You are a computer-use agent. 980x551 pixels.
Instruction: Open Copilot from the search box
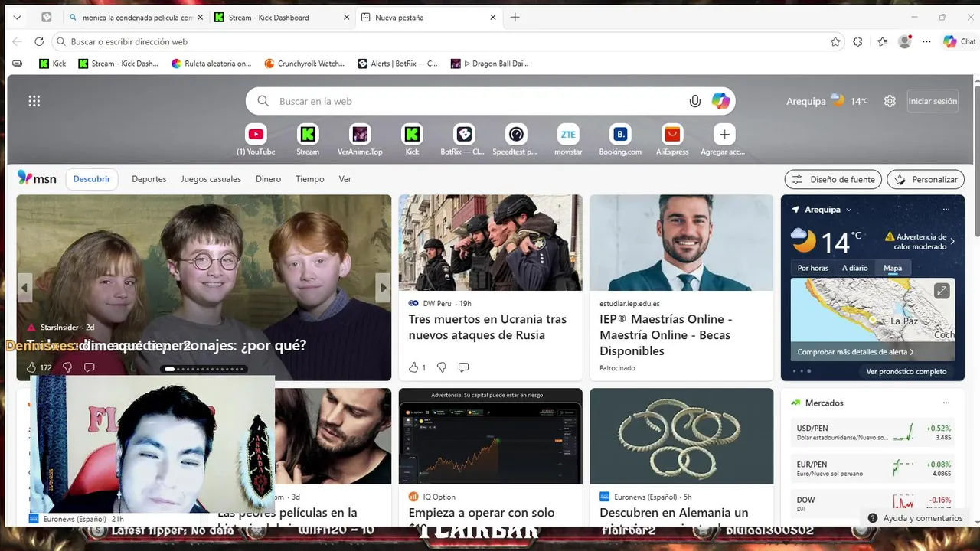720,101
